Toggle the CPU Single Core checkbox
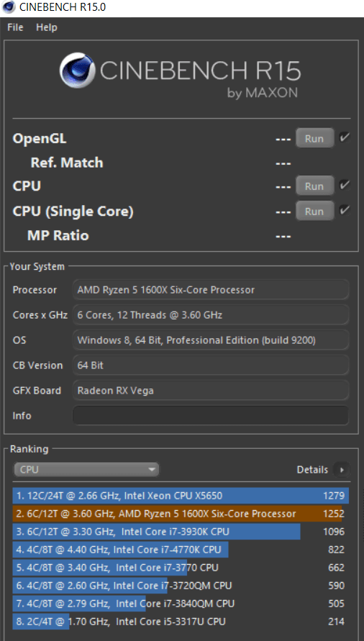 click(345, 210)
